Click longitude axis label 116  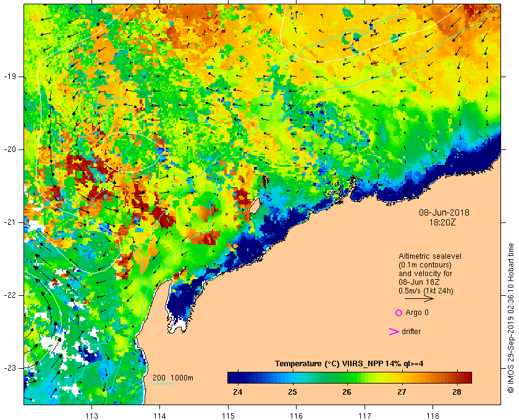296,416
